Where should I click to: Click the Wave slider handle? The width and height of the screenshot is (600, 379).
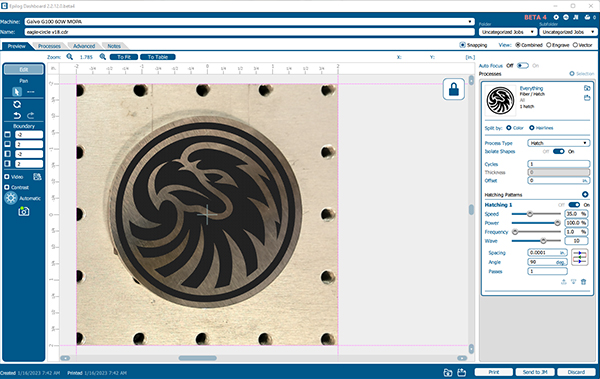point(543,241)
